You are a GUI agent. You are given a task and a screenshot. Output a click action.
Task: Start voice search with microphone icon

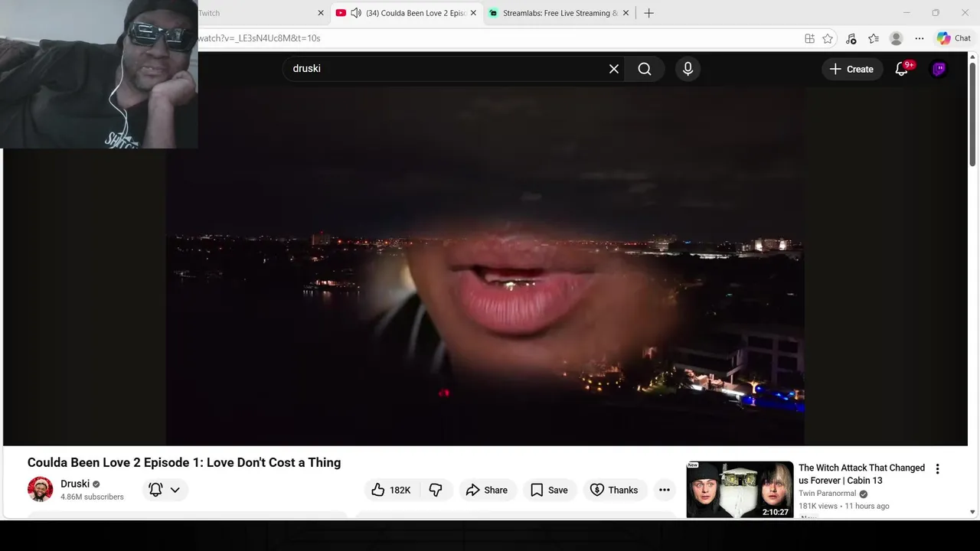click(x=688, y=69)
